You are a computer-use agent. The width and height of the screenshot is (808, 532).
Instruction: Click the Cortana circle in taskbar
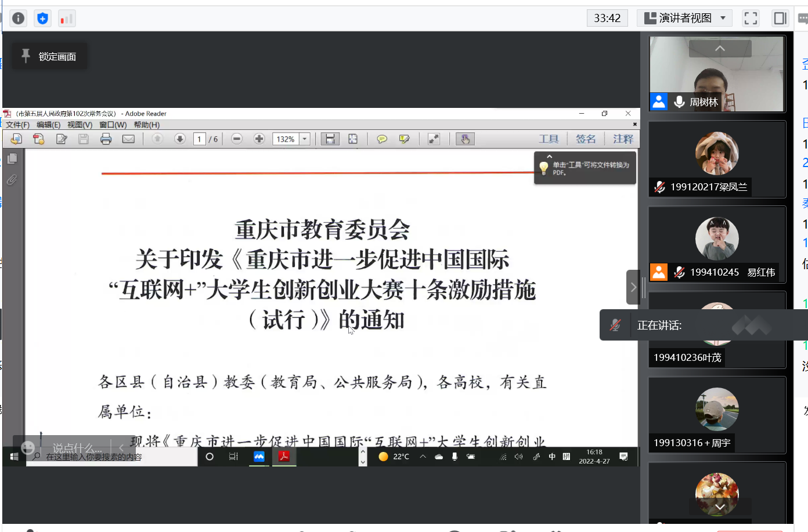210,457
